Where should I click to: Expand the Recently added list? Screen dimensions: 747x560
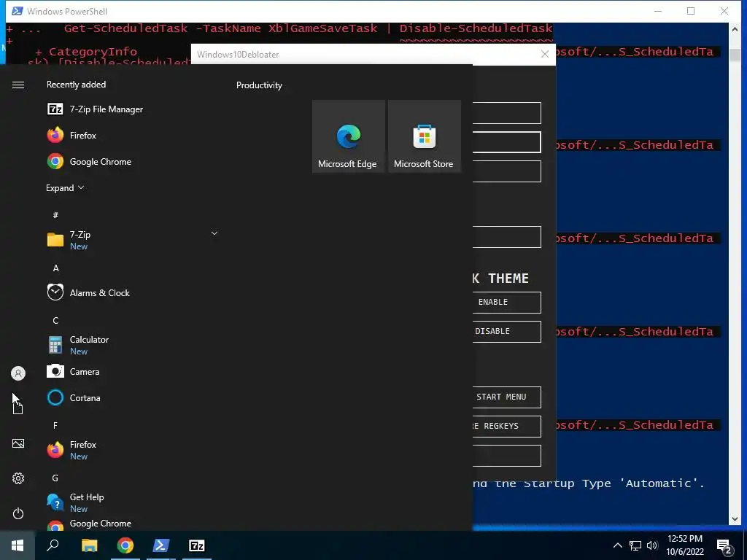click(65, 187)
